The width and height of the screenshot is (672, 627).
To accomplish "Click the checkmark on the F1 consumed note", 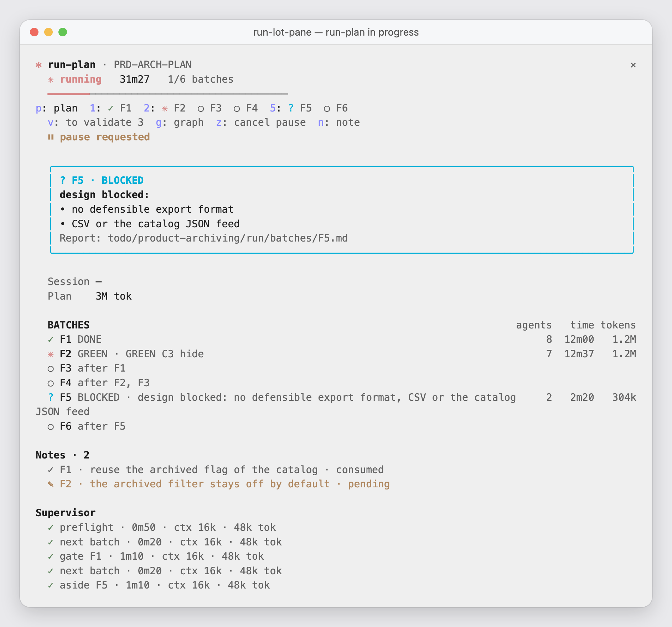I will (51, 470).
